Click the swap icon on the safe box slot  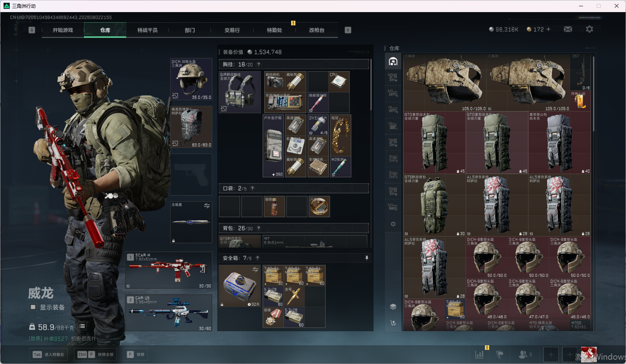(x=255, y=269)
